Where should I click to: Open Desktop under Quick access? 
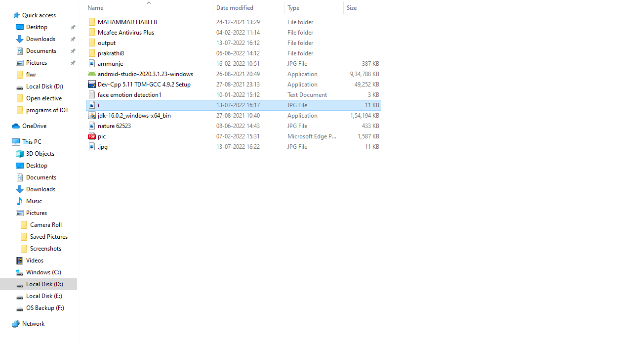[37, 27]
